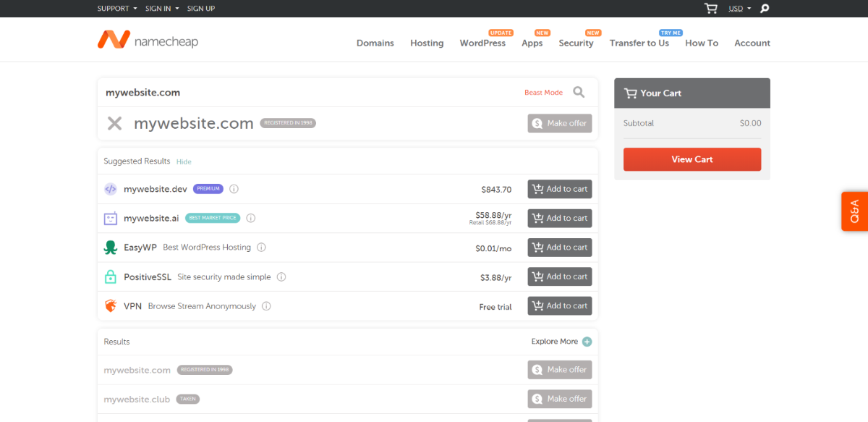Toggle Beast Mode search
Screen dimensions: 868x422
click(x=543, y=93)
